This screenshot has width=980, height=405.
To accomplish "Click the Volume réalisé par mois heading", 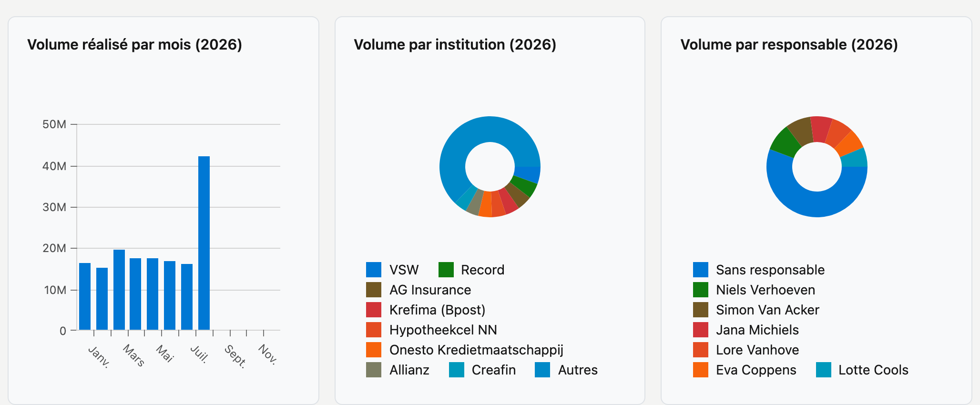I will click(x=135, y=45).
